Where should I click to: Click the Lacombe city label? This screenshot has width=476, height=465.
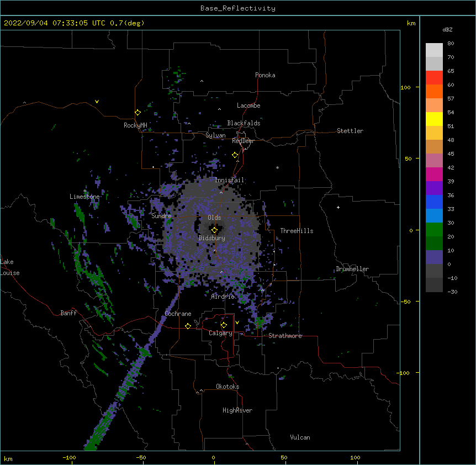click(248, 105)
